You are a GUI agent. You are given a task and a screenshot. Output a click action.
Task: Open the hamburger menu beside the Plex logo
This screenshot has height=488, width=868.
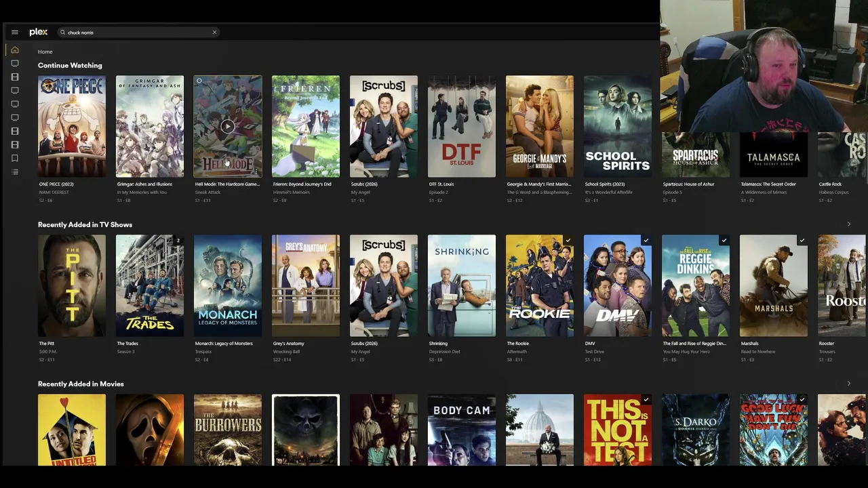(x=15, y=32)
